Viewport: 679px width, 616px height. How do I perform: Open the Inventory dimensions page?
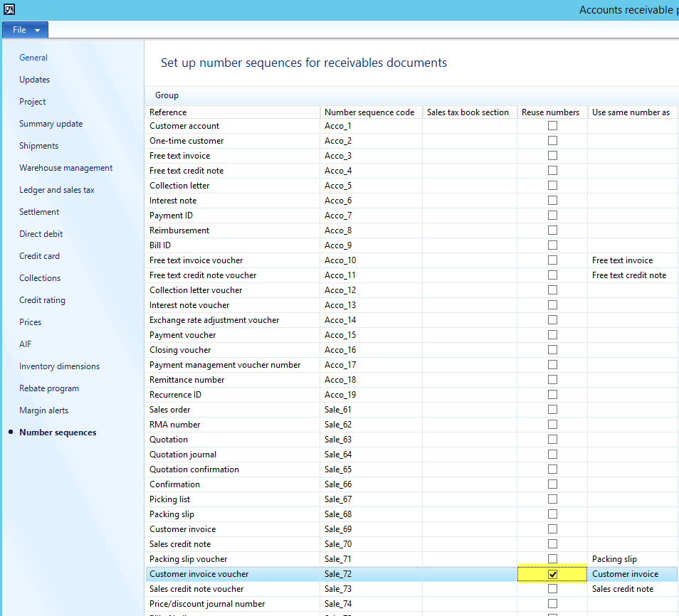(59, 366)
